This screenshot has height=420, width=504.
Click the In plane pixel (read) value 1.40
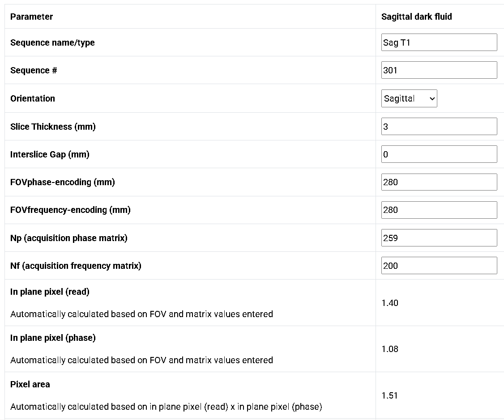tap(390, 303)
